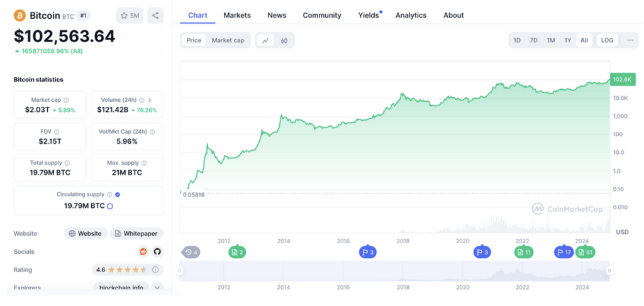644x306 pixels.
Task: Toggle chart to Market cap view
Action: [x=228, y=40]
